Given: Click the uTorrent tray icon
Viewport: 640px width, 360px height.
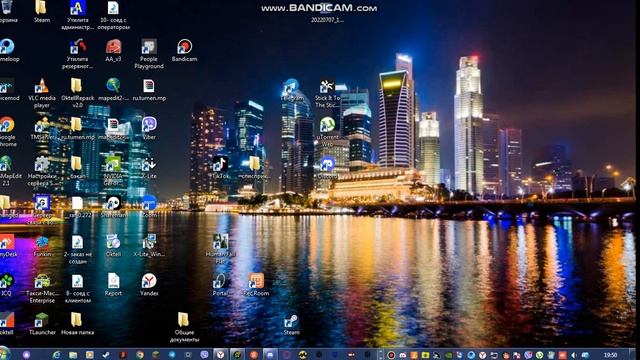Looking at the screenshot, I should click(540, 355).
